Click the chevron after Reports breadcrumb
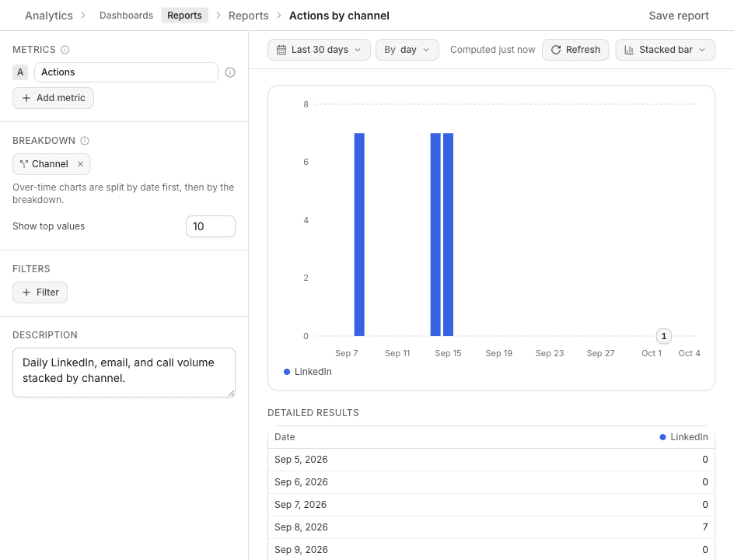 click(279, 16)
